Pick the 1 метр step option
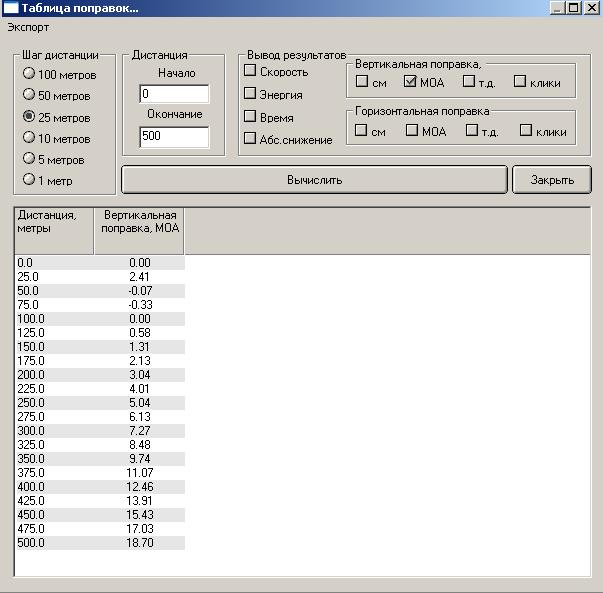 click(x=29, y=179)
